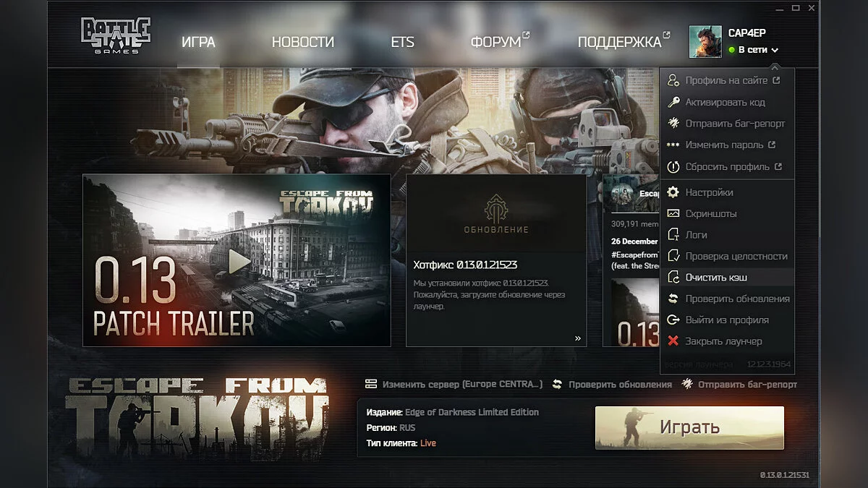Click 'Edge of Darkness Limited Edition' text
The height and width of the screenshot is (488, 868).
[472, 412]
